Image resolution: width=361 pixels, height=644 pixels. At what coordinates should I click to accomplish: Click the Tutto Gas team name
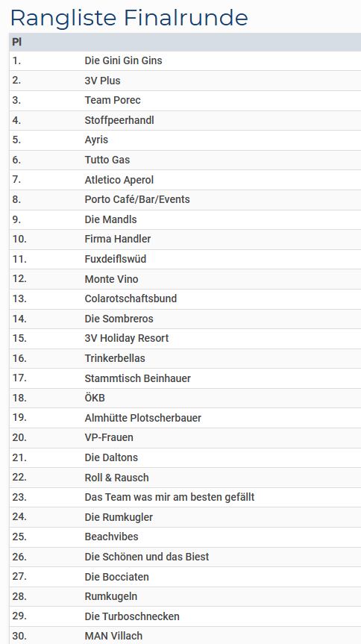pyautogui.click(x=107, y=160)
